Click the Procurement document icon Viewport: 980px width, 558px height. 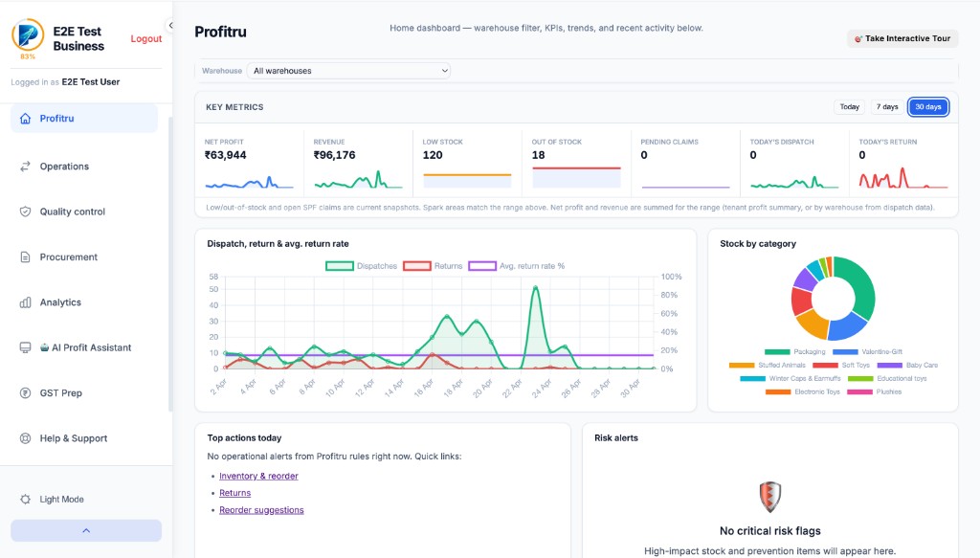tap(25, 257)
